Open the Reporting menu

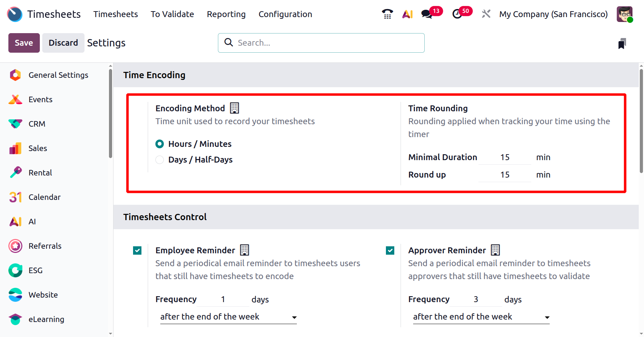[226, 14]
